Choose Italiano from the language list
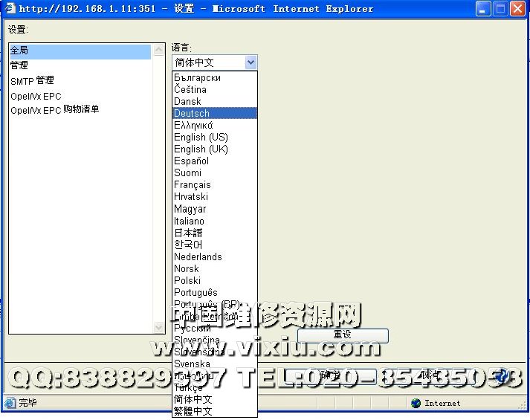530x420 pixels. click(x=215, y=221)
